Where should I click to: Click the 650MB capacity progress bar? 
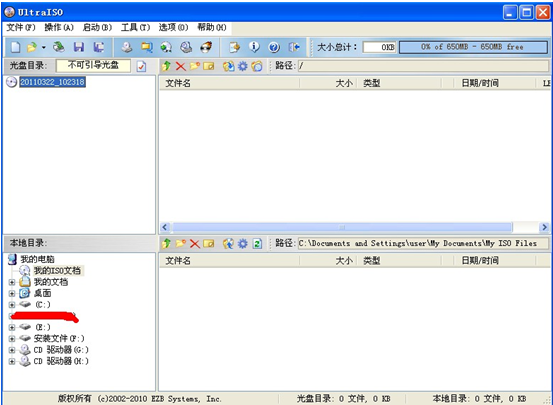click(473, 47)
